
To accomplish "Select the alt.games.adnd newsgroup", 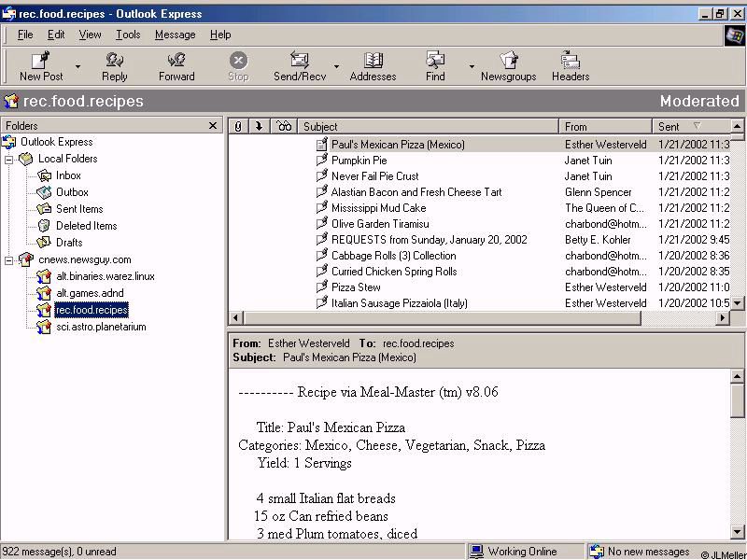I will [x=89, y=293].
